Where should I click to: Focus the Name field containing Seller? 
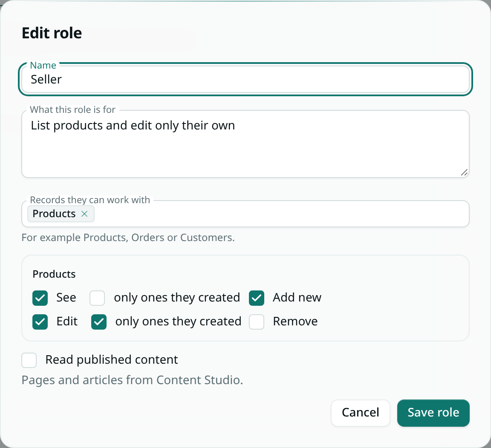245,79
